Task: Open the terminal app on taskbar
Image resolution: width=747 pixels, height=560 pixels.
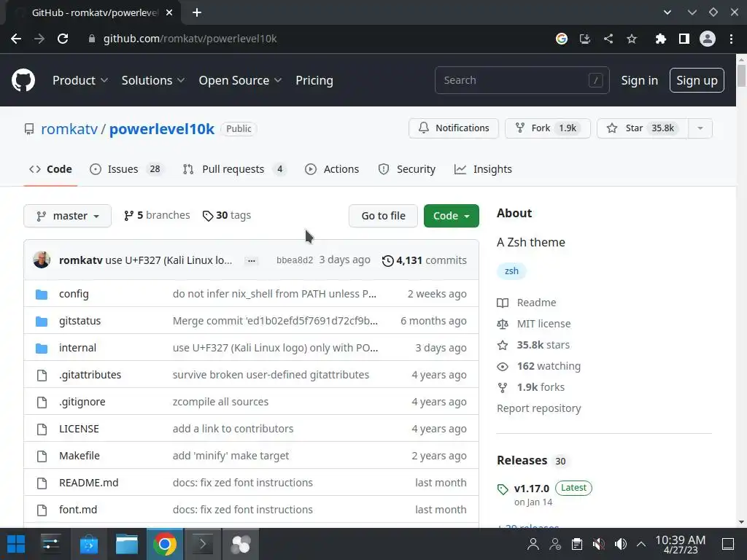Action: pyautogui.click(x=203, y=544)
